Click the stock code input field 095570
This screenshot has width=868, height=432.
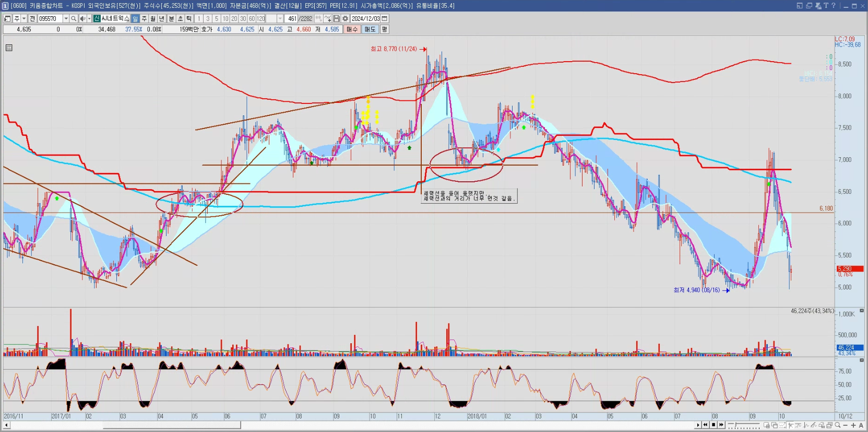coord(51,18)
